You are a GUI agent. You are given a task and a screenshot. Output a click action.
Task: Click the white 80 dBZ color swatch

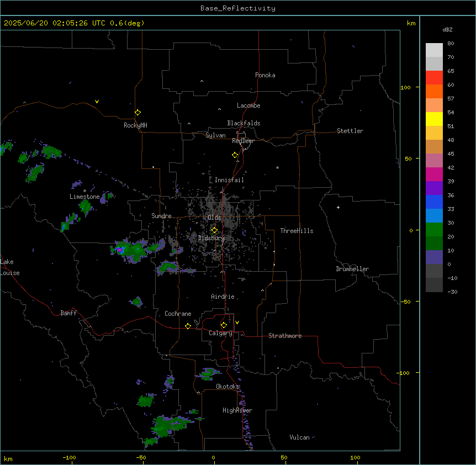pos(434,50)
